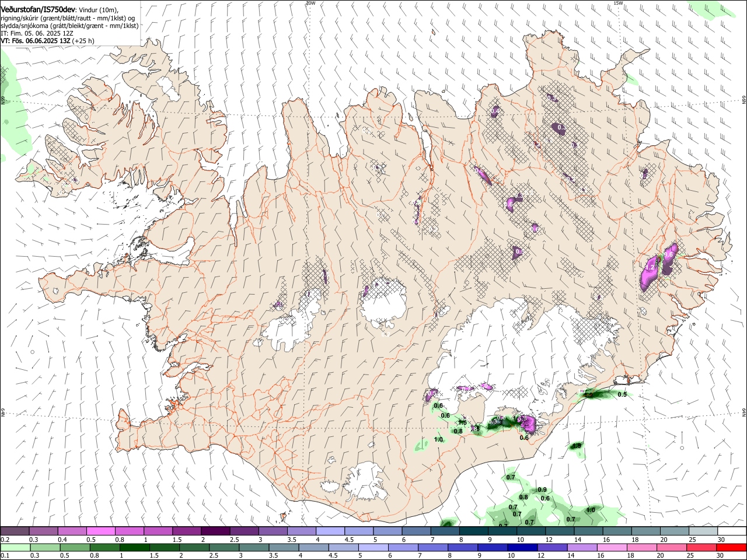Select the deep navy 10 rain legend swatch
This screenshot has width=747, height=560.
click(522, 547)
